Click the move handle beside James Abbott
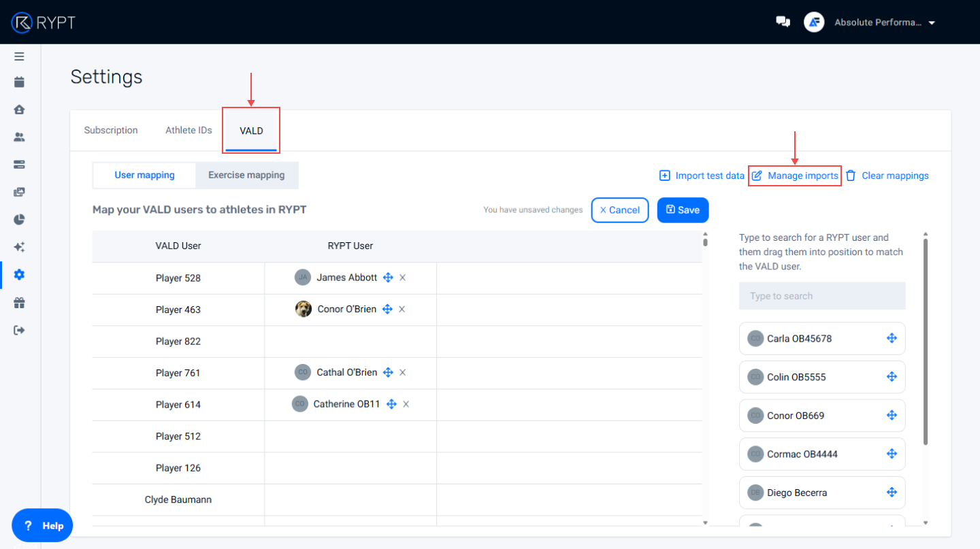980x549 pixels. 389,278
